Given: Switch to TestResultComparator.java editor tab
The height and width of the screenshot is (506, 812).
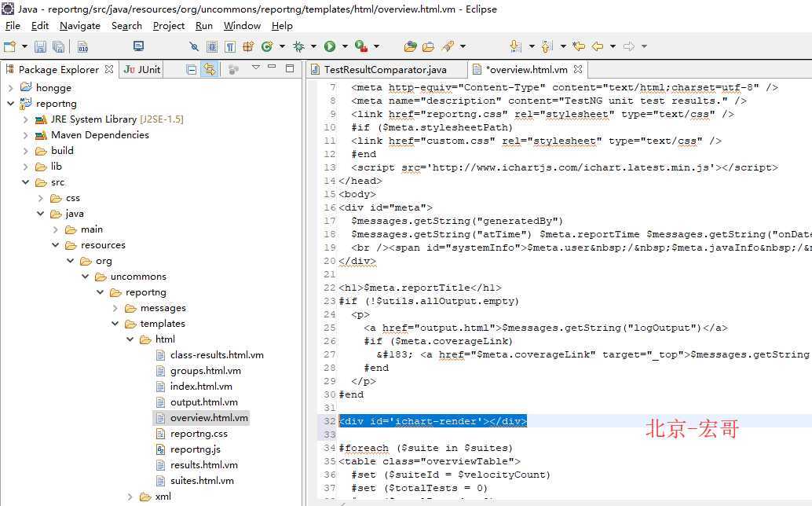Looking at the screenshot, I should [386, 69].
